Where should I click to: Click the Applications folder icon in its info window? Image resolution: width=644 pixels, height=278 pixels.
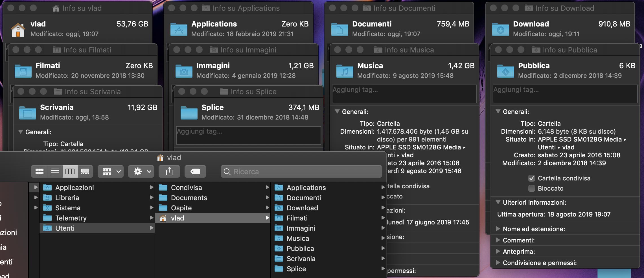pyautogui.click(x=179, y=29)
